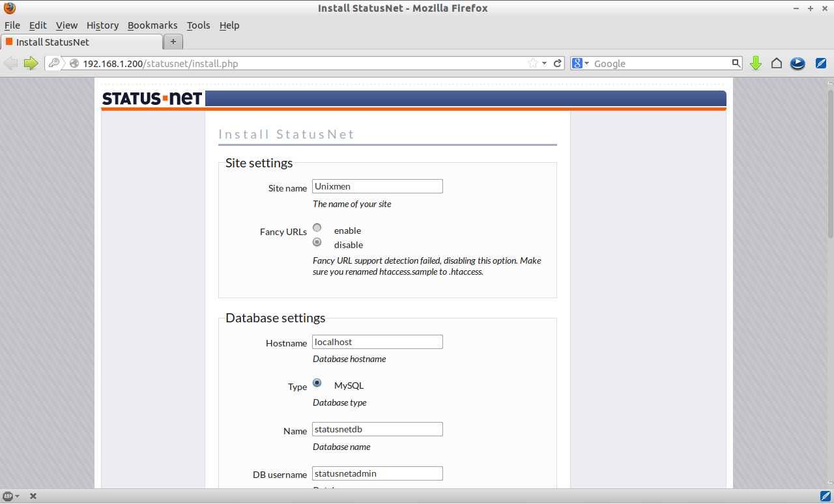Click the Site name input field
The height and width of the screenshot is (504, 834).
click(x=377, y=186)
